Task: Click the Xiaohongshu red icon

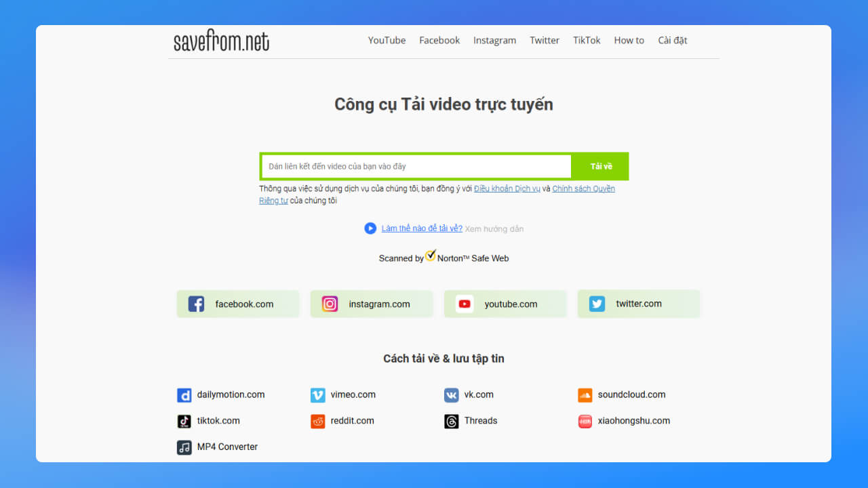Action: 585,422
